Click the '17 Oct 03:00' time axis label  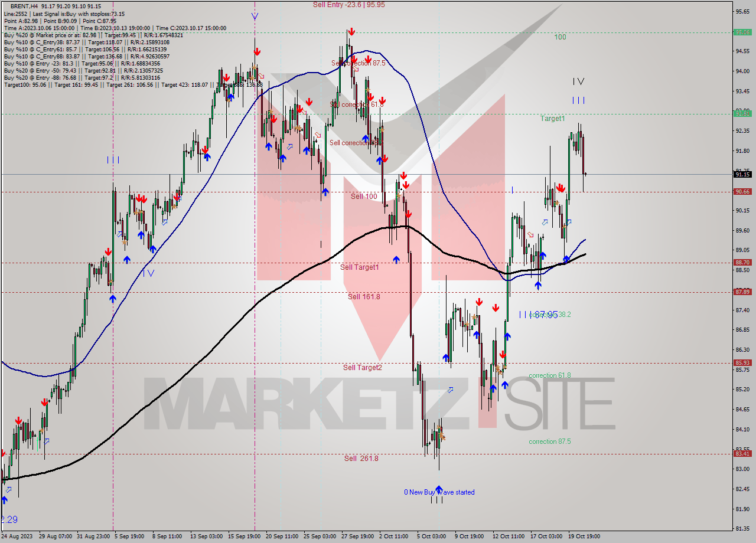pos(546,537)
